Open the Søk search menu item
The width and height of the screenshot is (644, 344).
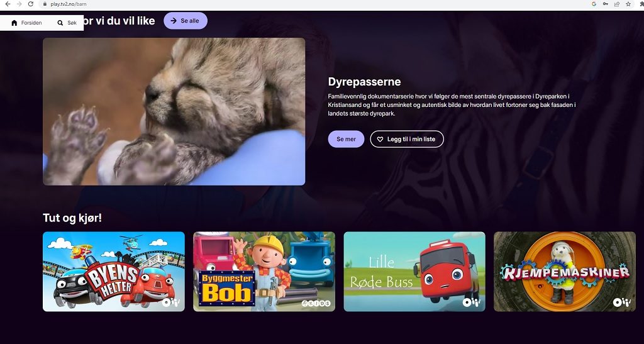coord(67,23)
